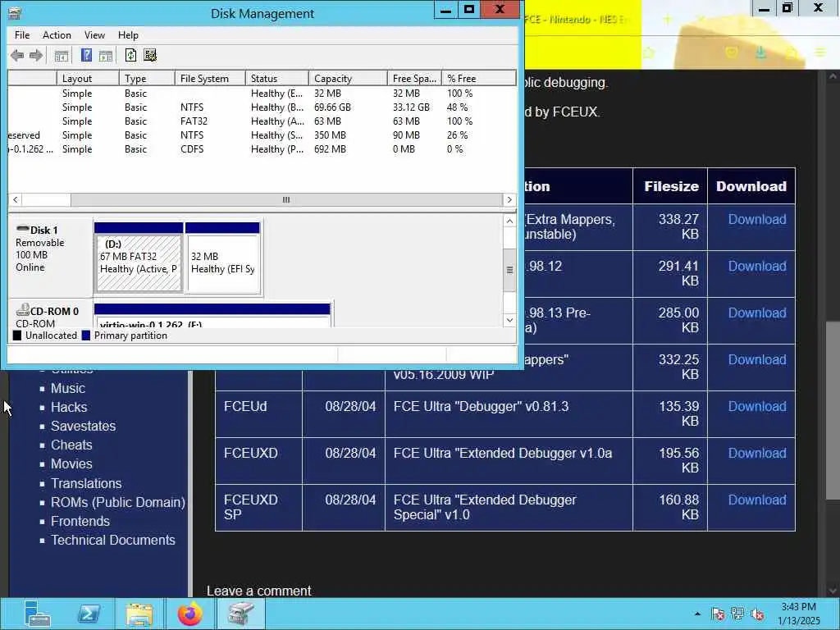Click Download link for 332.25 KB file

point(757,359)
